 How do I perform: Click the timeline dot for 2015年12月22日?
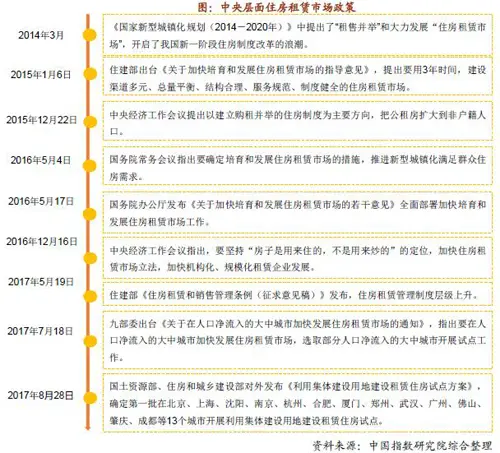(x=90, y=122)
